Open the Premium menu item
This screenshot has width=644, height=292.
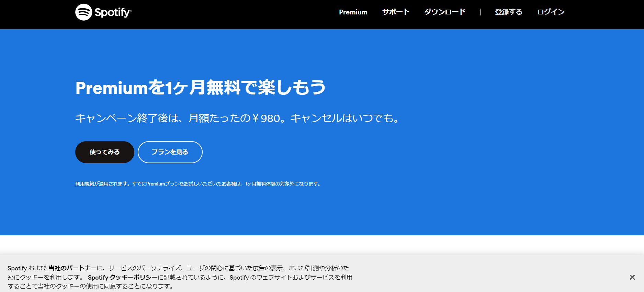(353, 12)
